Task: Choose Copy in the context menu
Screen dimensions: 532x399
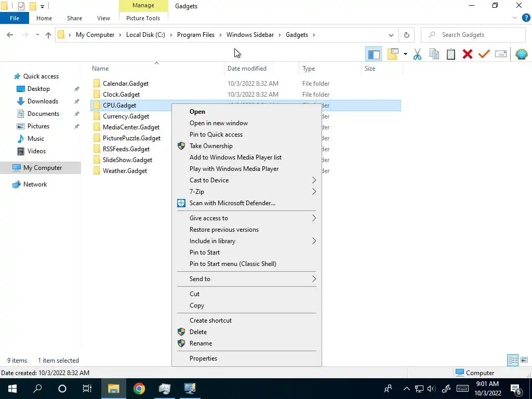Action: 247,305
